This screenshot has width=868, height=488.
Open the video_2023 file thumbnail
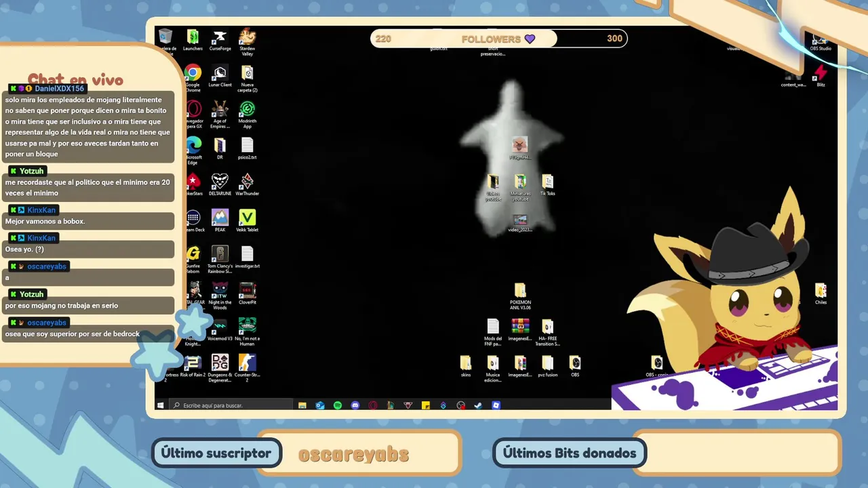[x=520, y=223]
